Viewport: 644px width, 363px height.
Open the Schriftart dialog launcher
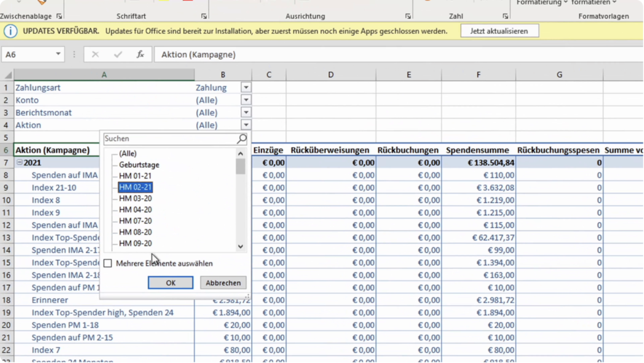pyautogui.click(x=204, y=16)
